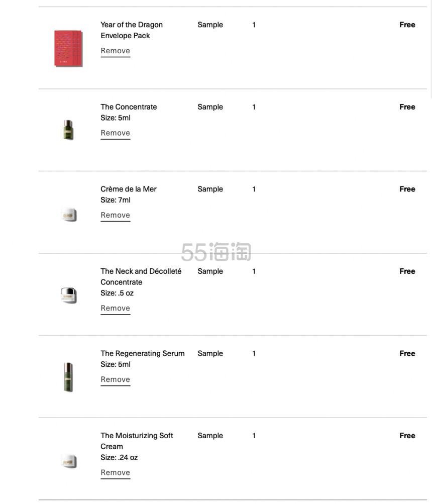Image resolution: width=432 pixels, height=504 pixels.
Task: Click The Regenerating Serum product name
Action: (142, 354)
